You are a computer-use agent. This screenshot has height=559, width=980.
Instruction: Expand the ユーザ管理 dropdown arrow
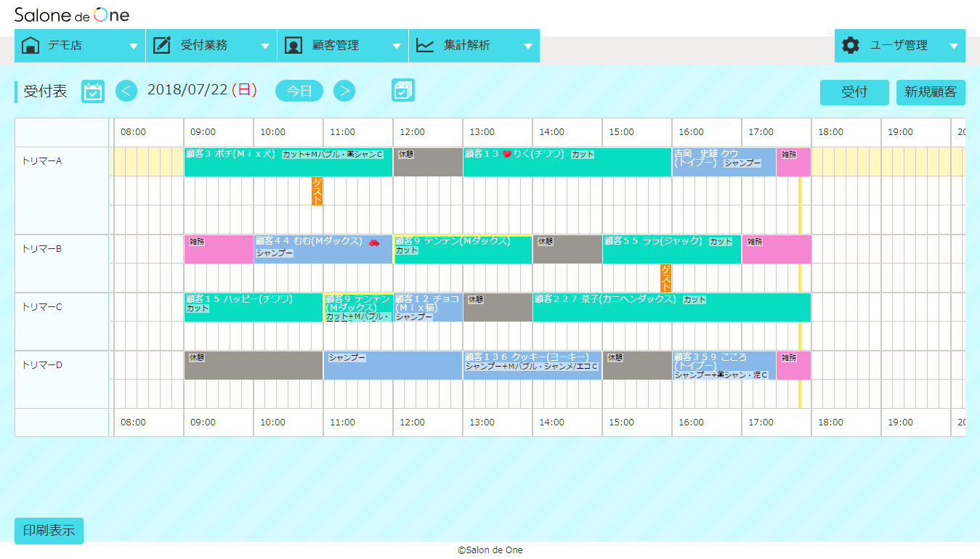coord(954,46)
